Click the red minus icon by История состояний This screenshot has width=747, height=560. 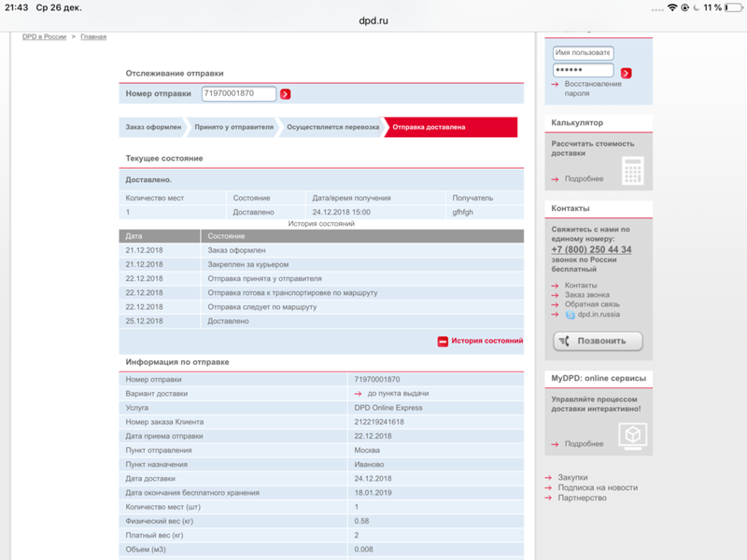pos(443,342)
